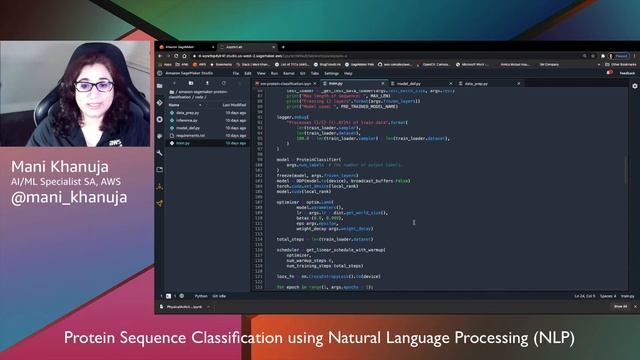Click the browser back arrow
640x360 pixels.
click(x=160, y=56)
